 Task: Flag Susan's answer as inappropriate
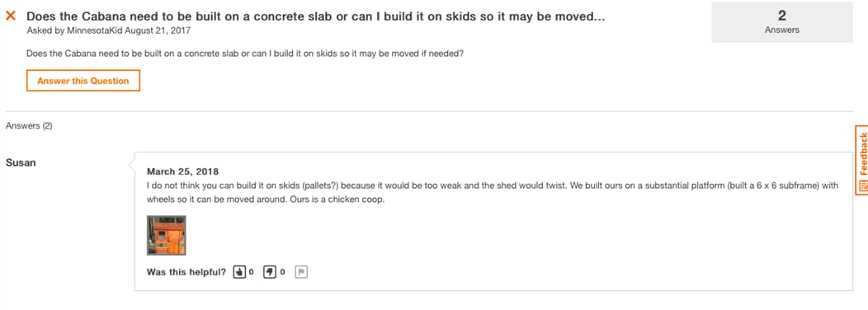[301, 272]
